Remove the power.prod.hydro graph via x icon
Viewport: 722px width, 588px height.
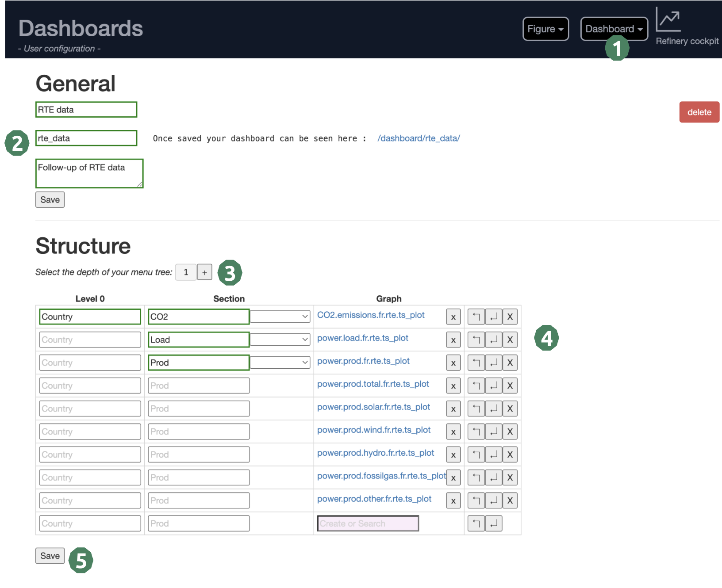coord(453,454)
